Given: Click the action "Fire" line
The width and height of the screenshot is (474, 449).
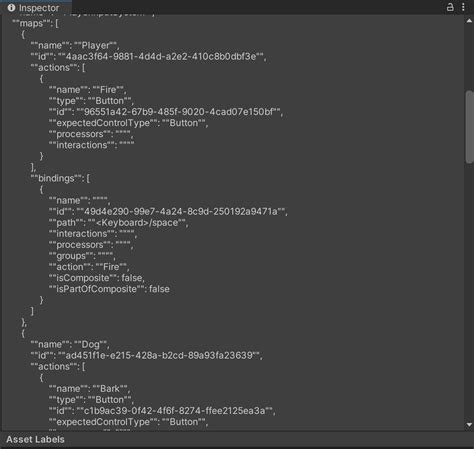Looking at the screenshot, I should (x=89, y=267).
